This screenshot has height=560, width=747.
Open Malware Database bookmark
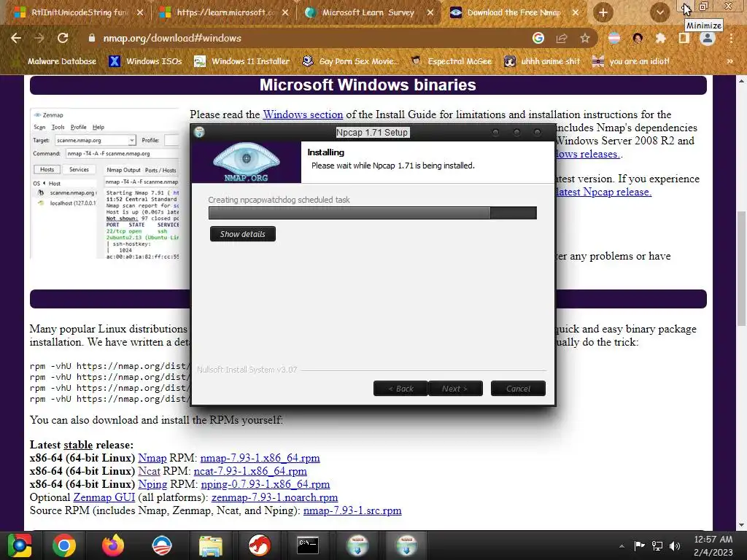tap(55, 61)
